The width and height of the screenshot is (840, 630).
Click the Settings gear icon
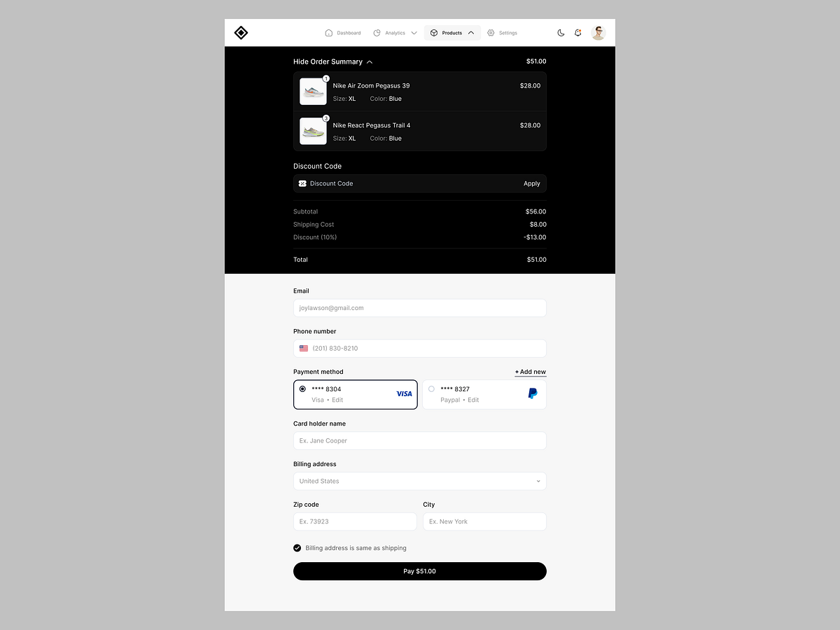491,33
